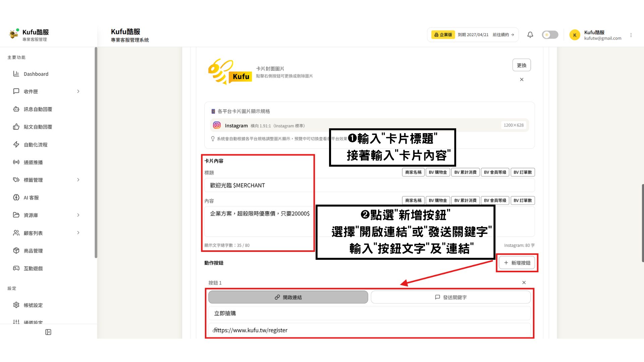Insert BV 購物金 tag into title
Image resolution: width=644 pixels, height=362 pixels.
(438, 172)
